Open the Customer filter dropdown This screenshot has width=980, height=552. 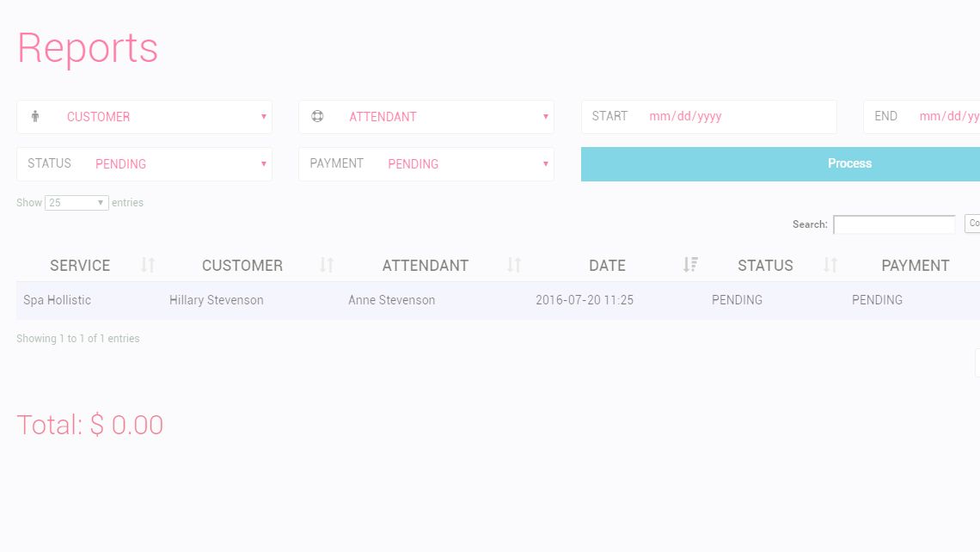[144, 117]
